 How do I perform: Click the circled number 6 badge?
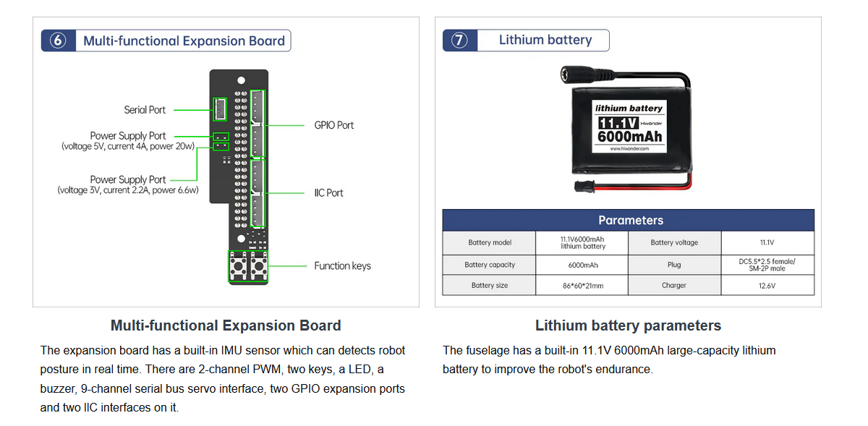point(59,41)
